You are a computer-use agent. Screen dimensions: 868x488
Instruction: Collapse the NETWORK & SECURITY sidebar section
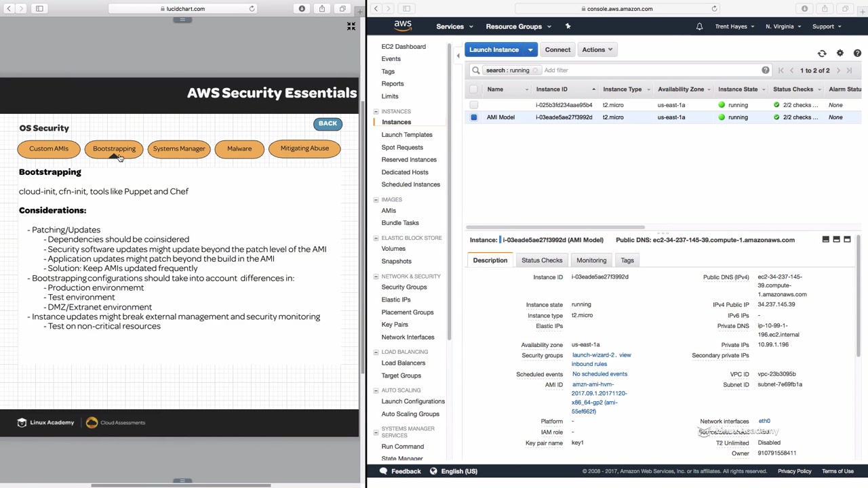[x=376, y=277]
